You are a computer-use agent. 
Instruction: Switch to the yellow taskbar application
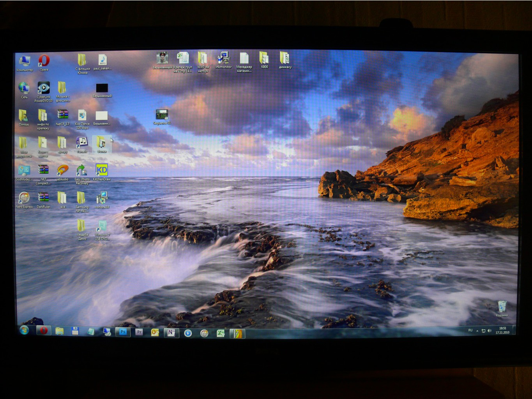point(237,333)
